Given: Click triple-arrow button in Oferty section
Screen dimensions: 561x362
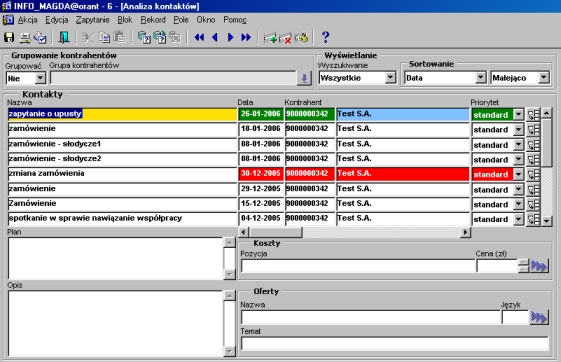Looking at the screenshot, I should tap(539, 317).
